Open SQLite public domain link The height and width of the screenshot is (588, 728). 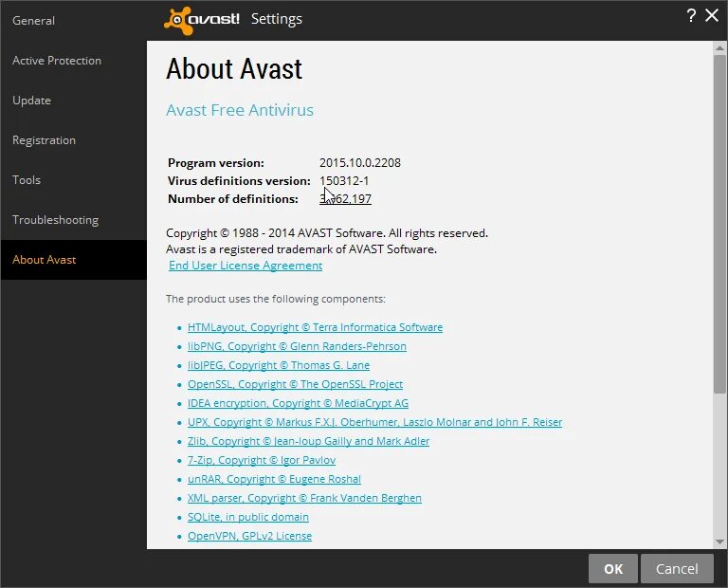(x=248, y=517)
